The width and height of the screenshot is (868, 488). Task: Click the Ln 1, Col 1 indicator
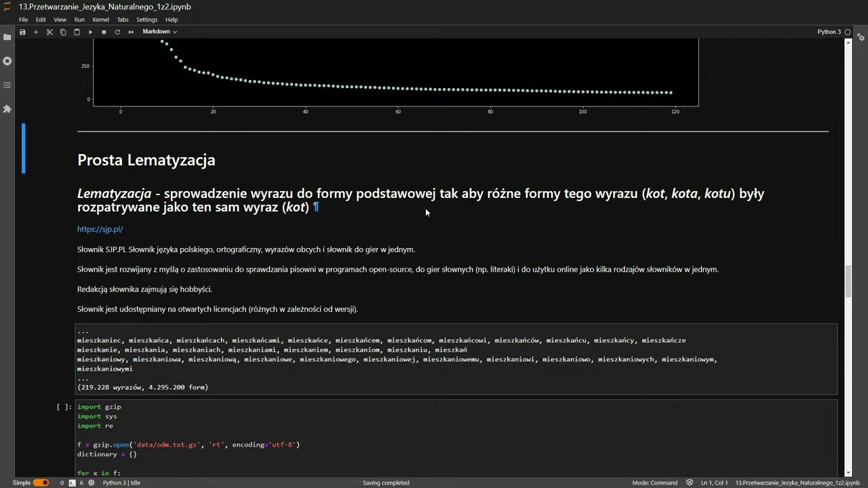(714, 483)
